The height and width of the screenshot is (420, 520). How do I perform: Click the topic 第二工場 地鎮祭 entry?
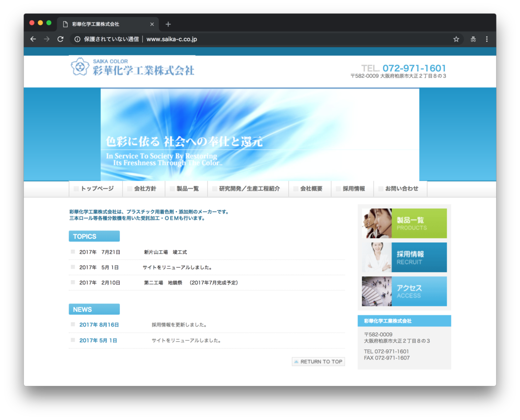[191, 283]
